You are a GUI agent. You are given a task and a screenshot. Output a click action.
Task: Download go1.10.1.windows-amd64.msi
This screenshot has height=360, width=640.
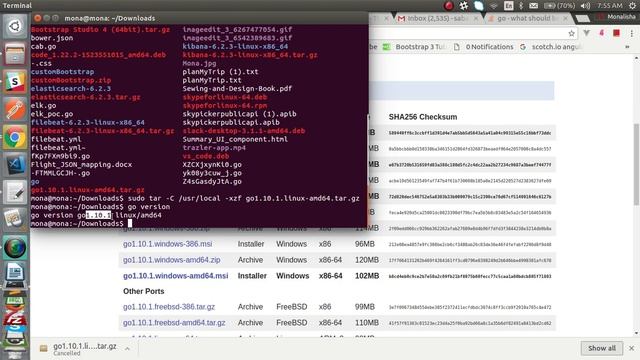coord(176,276)
